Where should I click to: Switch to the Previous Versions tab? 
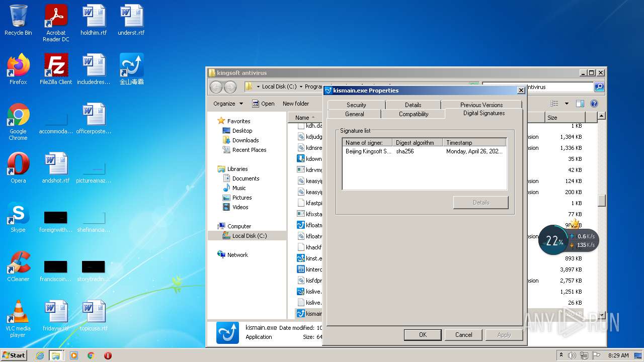[481, 105]
